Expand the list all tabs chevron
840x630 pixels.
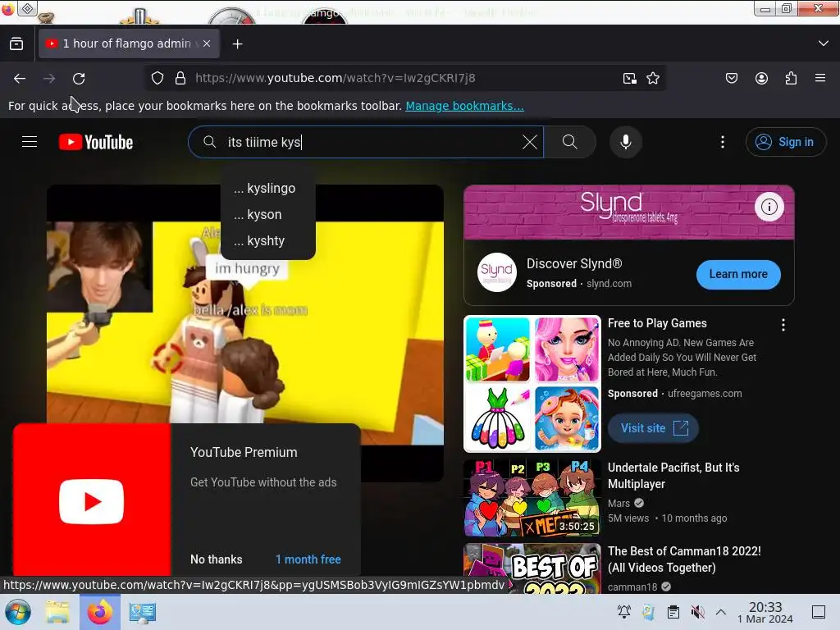pyautogui.click(x=824, y=43)
